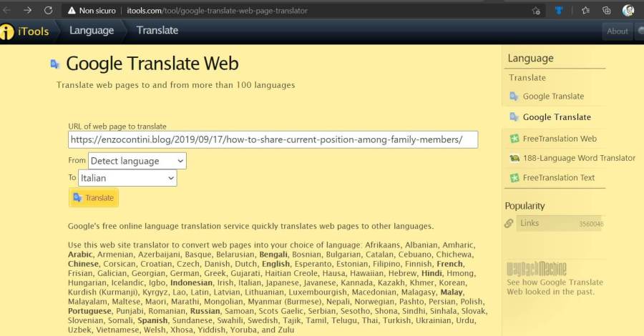Open the browser Collections icon

tap(605, 11)
